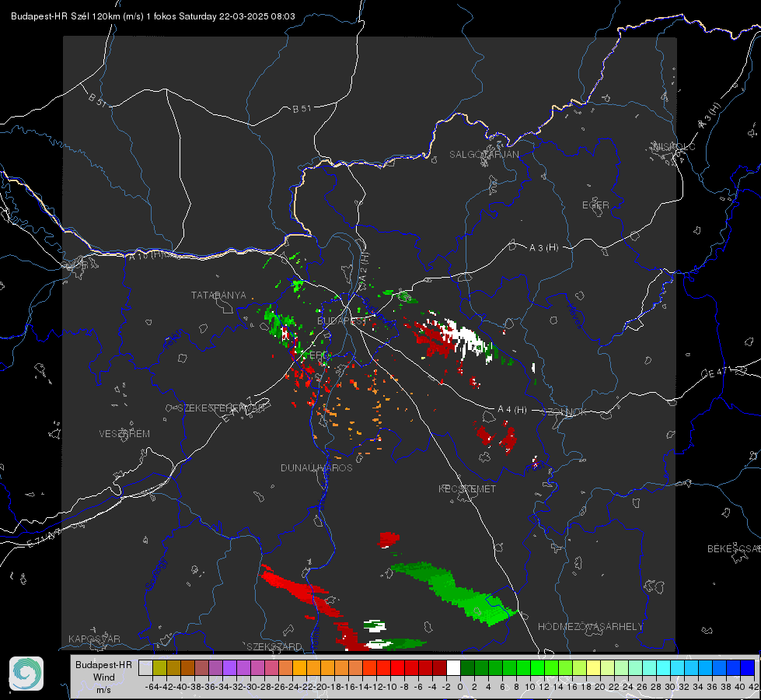Click the 'Somogy' county label

click(155, 574)
